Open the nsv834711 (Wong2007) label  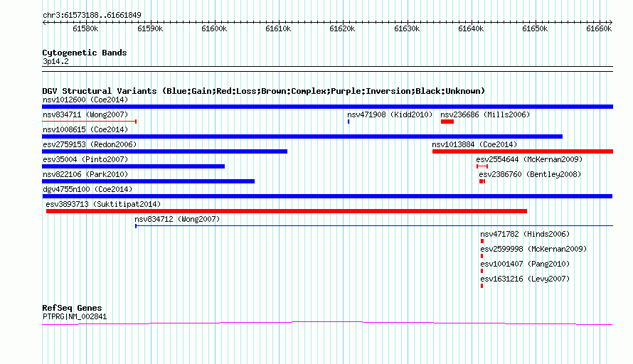click(85, 114)
